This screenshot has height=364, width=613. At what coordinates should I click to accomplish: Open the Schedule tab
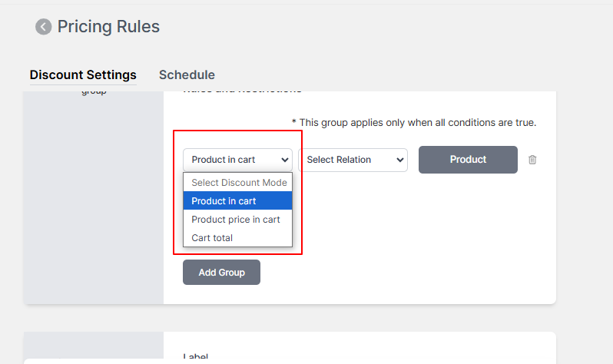pyautogui.click(x=187, y=74)
